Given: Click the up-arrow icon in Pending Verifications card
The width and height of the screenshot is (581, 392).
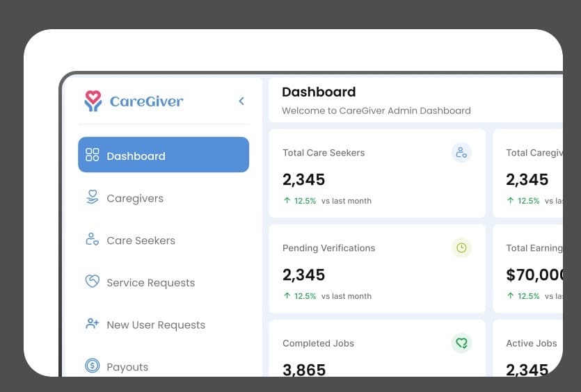Looking at the screenshot, I should pyautogui.click(x=287, y=296).
